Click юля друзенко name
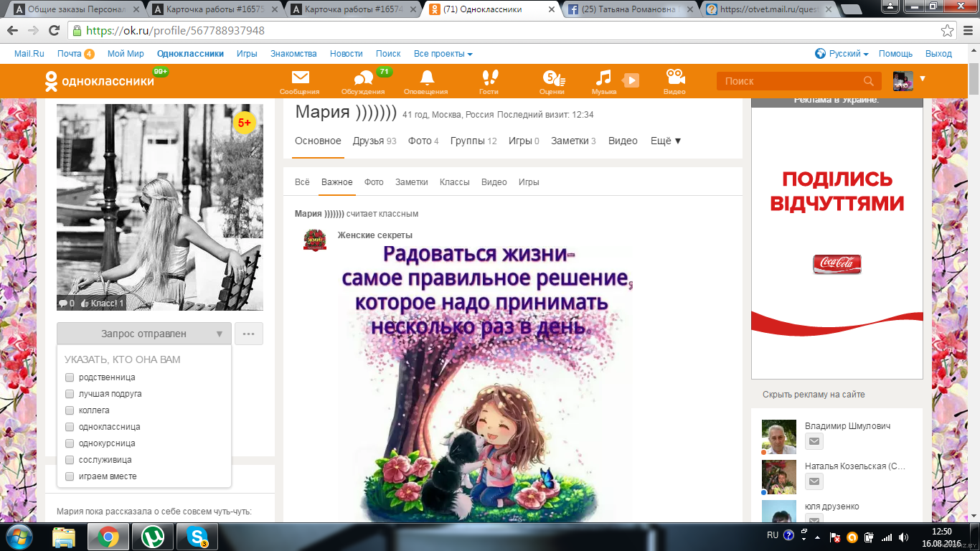The height and width of the screenshot is (551, 980). pyautogui.click(x=831, y=507)
